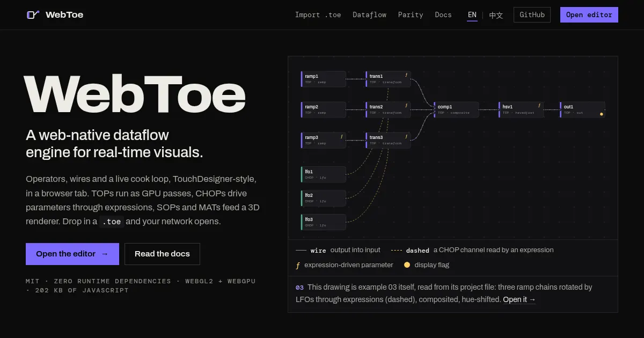The width and height of the screenshot is (644, 338).
Task: Click the 'A web-native dataflow' headline
Action: pyautogui.click(x=97, y=135)
